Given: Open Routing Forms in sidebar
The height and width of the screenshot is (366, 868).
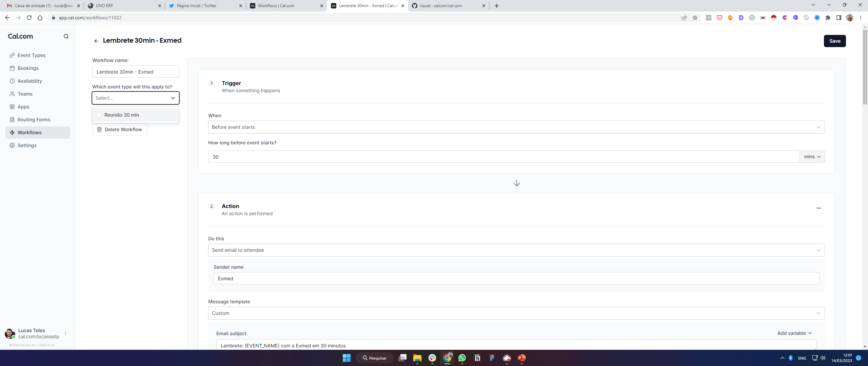Looking at the screenshot, I should coord(34,120).
